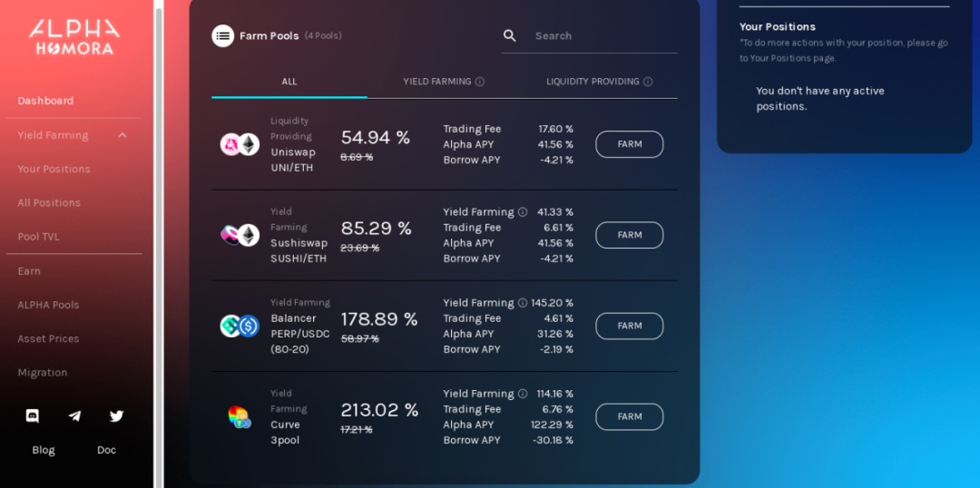Image resolution: width=980 pixels, height=488 pixels.
Task: Click the 17.60 % Trading Fee value
Action: 556,129
